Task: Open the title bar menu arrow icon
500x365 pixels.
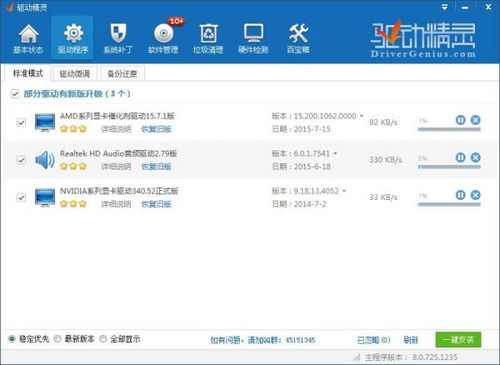Action: [444, 7]
